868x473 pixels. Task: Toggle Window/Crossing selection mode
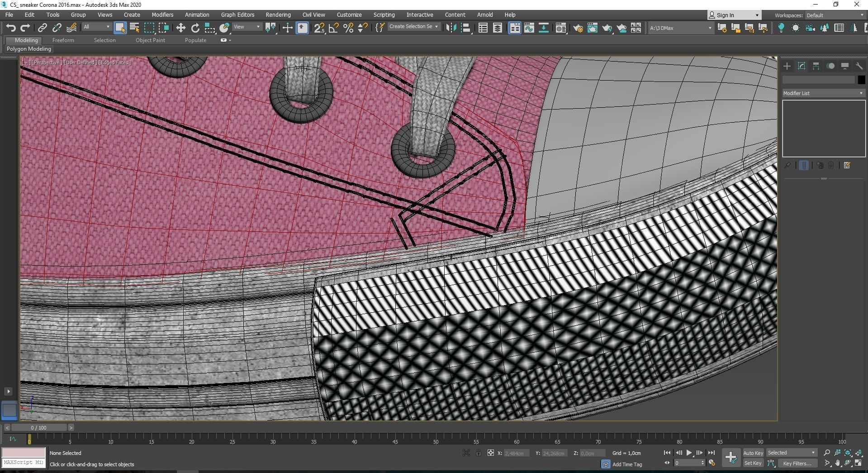click(x=163, y=28)
